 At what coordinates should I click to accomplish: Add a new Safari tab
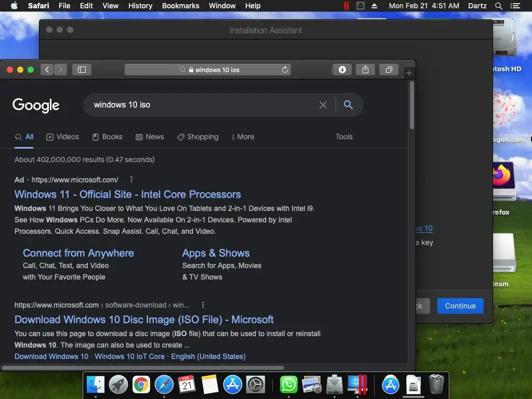[409, 73]
